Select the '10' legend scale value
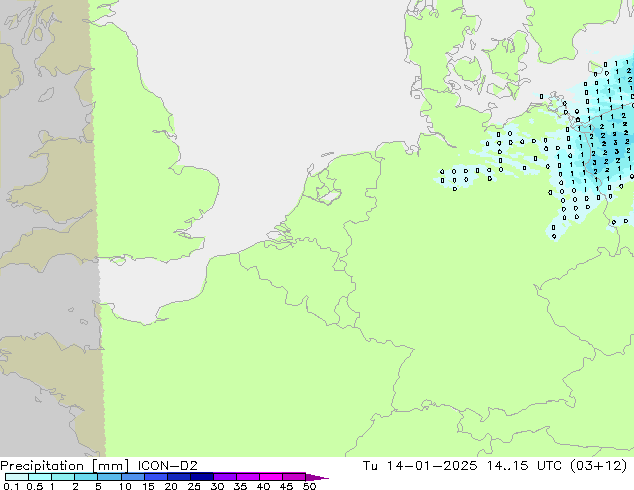Image resolution: width=634 pixels, height=490 pixels. point(125,486)
